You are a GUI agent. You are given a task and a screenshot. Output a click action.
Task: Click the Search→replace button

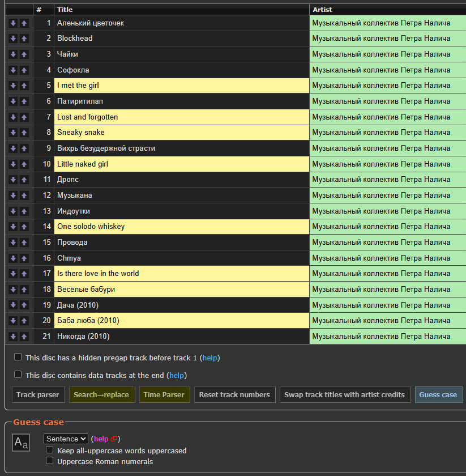point(102,394)
